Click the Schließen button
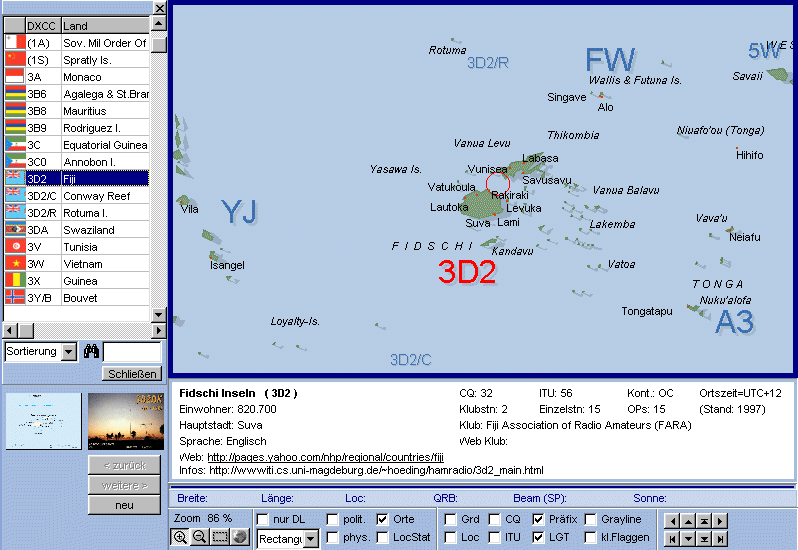This screenshot has height=550, width=798. point(131,374)
